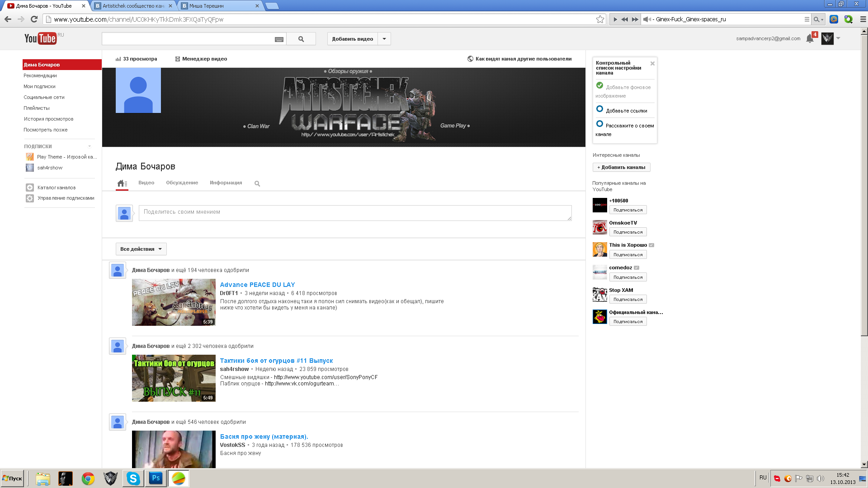
Task: Bookmark page with the star icon
Action: pyautogui.click(x=600, y=19)
